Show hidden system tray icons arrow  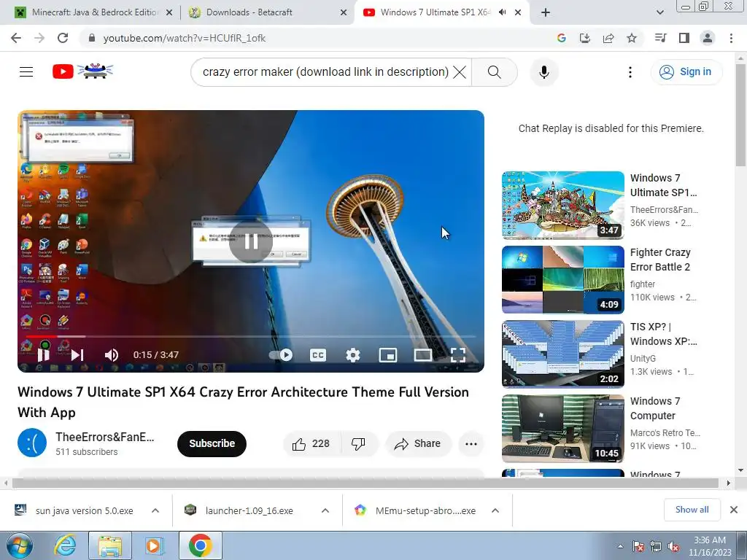click(620, 546)
